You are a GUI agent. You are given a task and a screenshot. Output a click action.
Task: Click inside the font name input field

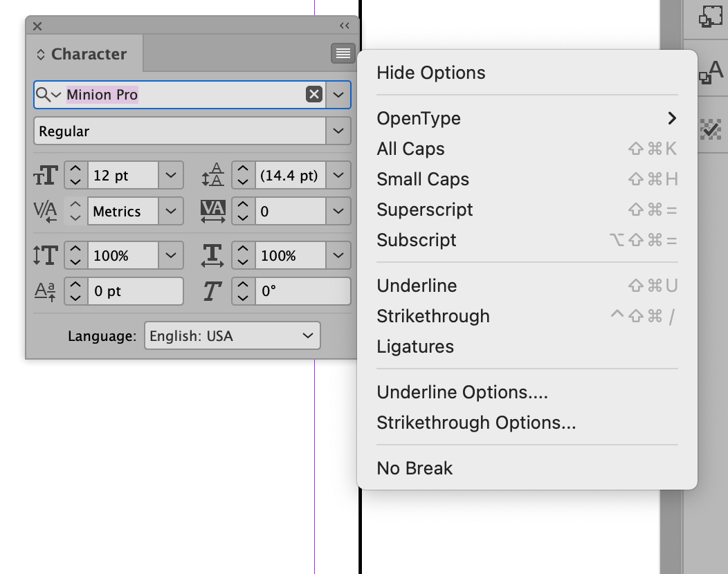(173, 94)
